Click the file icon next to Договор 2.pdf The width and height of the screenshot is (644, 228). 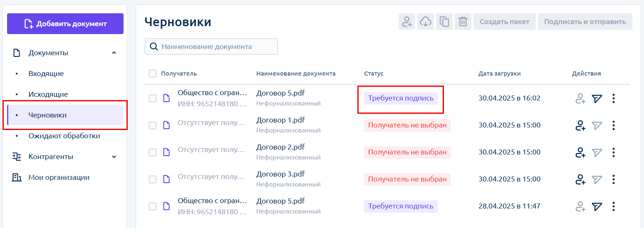coord(166,152)
